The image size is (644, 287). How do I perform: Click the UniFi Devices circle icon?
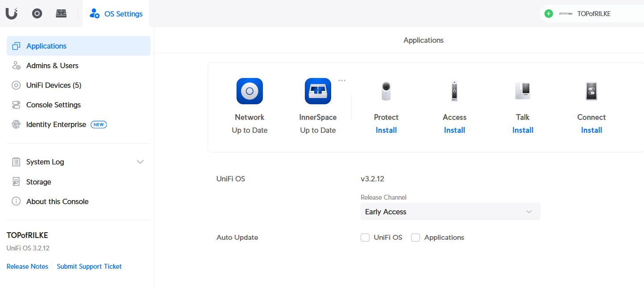16,85
